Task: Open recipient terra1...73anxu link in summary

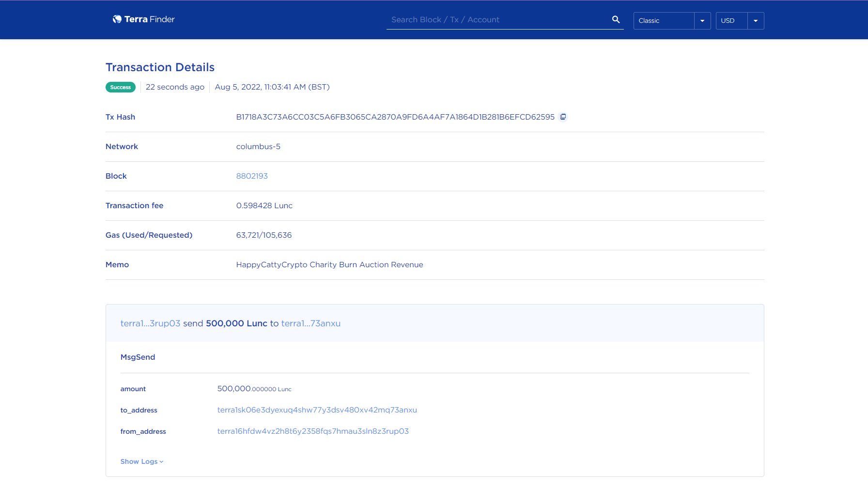Action: pos(311,323)
